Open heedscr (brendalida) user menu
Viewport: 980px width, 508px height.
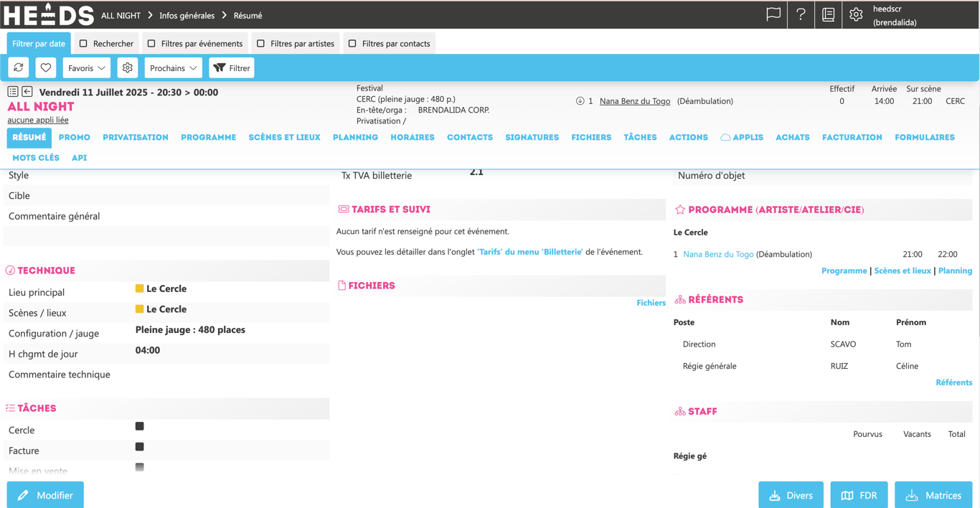[895, 15]
